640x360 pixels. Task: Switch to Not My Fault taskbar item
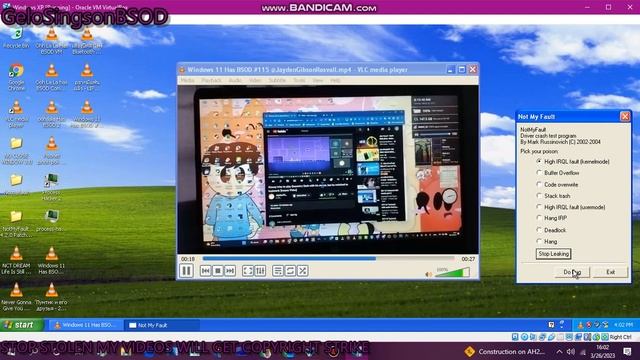(x=162, y=325)
